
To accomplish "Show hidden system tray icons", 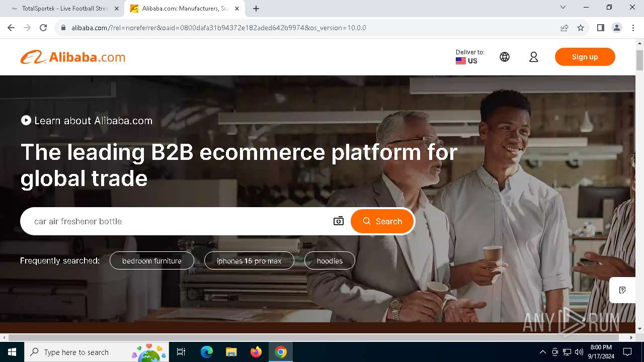I will (542, 352).
